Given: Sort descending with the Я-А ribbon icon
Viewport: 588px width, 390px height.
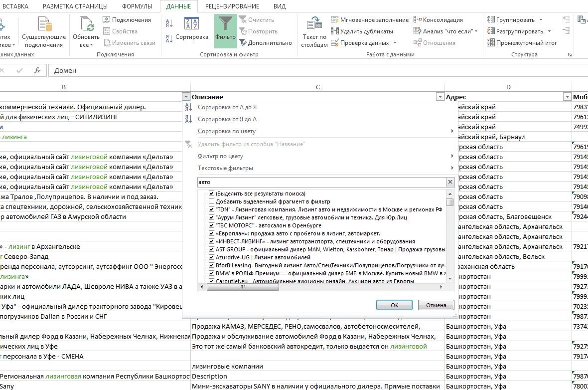Looking at the screenshot, I should coord(169,38).
